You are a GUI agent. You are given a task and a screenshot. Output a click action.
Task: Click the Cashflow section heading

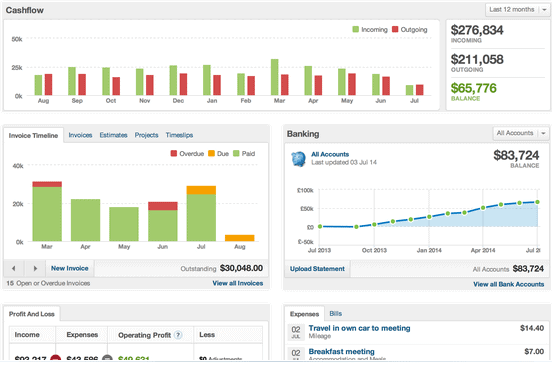click(x=25, y=10)
